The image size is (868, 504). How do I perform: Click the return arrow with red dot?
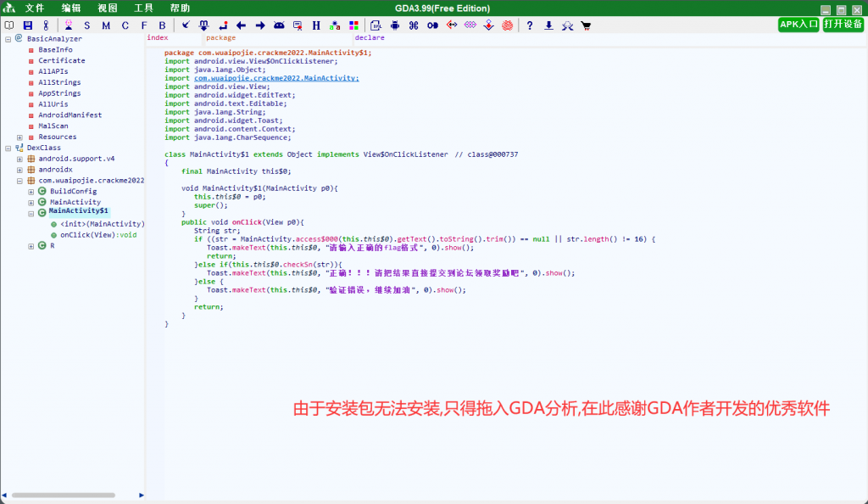(223, 25)
